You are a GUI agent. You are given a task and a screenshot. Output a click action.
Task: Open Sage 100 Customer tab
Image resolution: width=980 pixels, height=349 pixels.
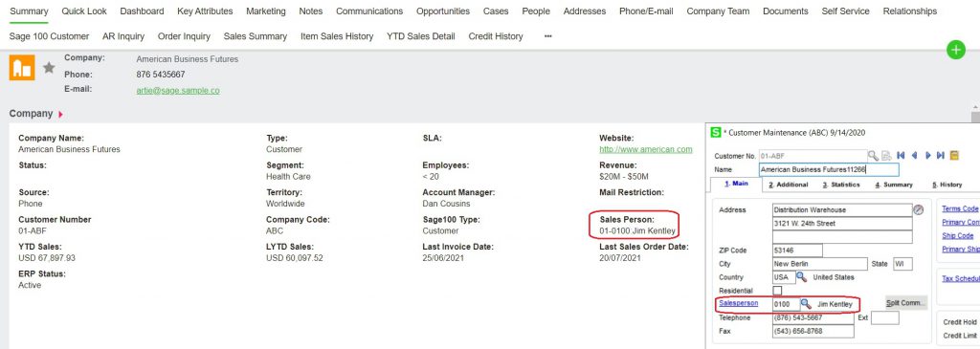(50, 36)
